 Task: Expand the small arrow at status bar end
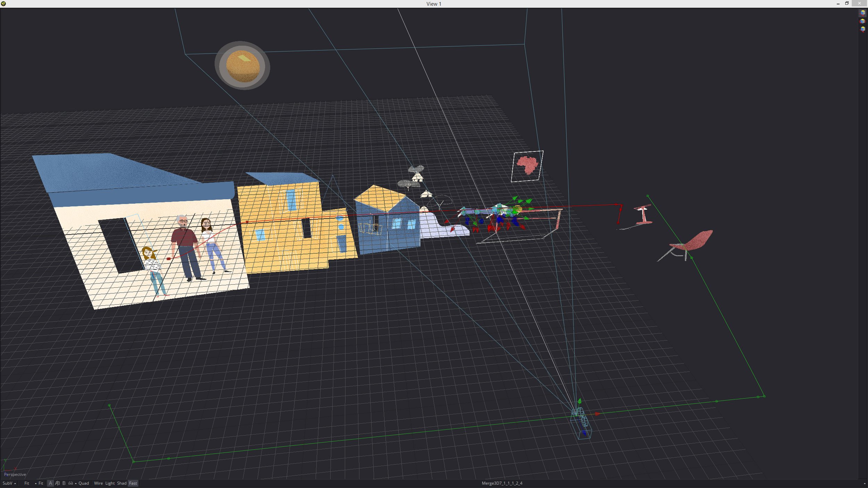(865, 483)
